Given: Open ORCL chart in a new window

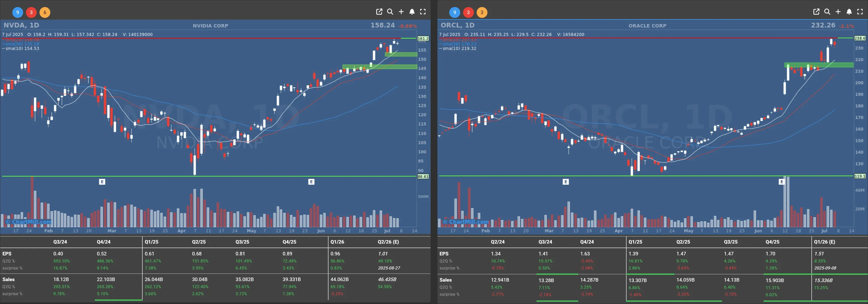Looking at the screenshot, I should 816,12.
